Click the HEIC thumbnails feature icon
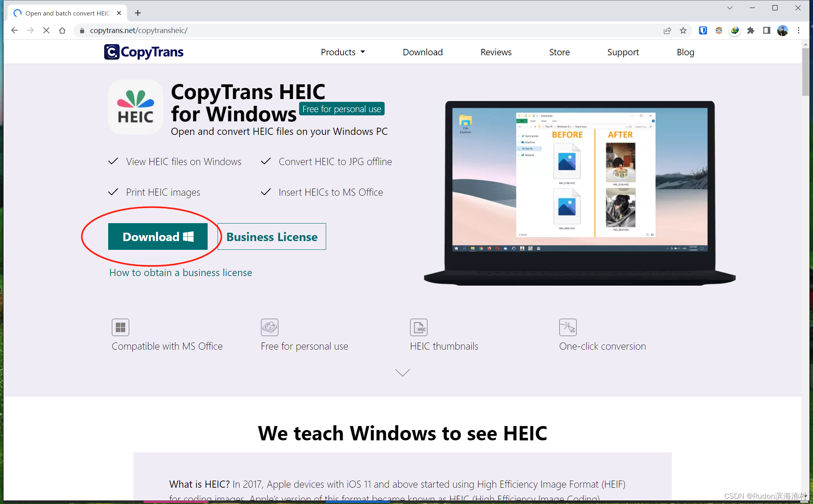 [x=418, y=327]
